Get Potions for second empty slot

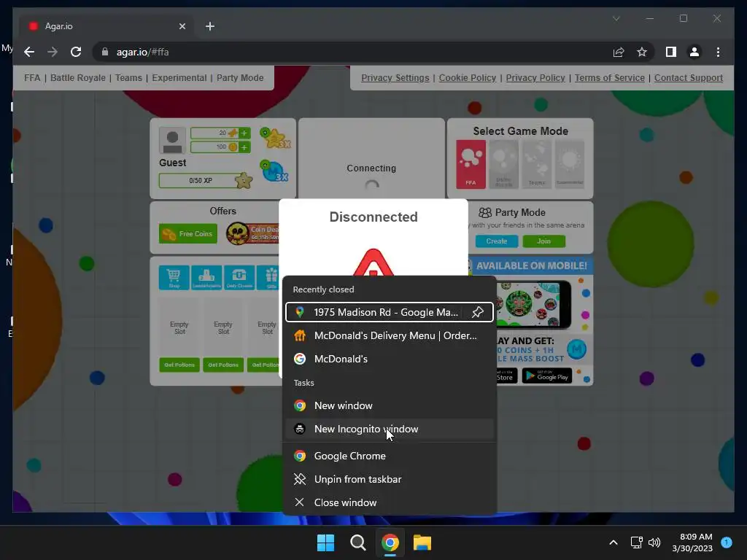tap(223, 365)
